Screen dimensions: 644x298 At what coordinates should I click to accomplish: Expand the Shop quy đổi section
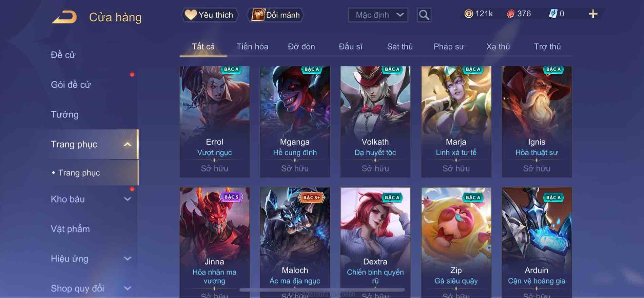click(x=128, y=288)
